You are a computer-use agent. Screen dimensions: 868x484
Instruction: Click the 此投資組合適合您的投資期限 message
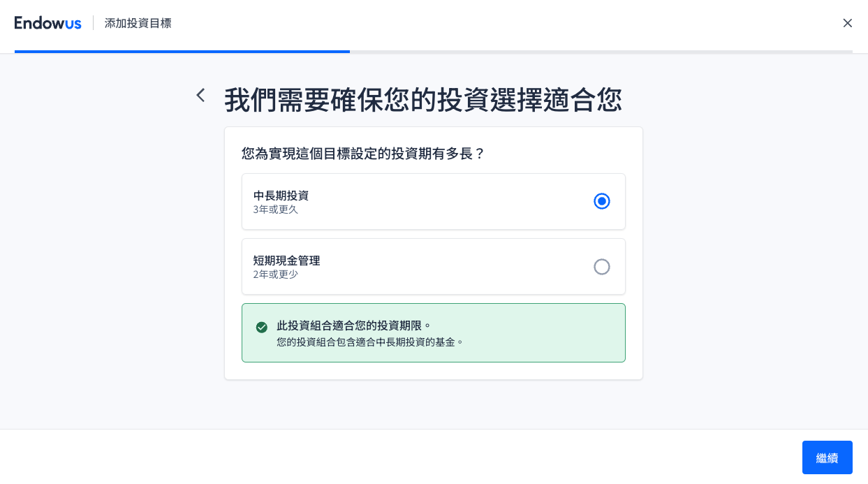point(354,325)
